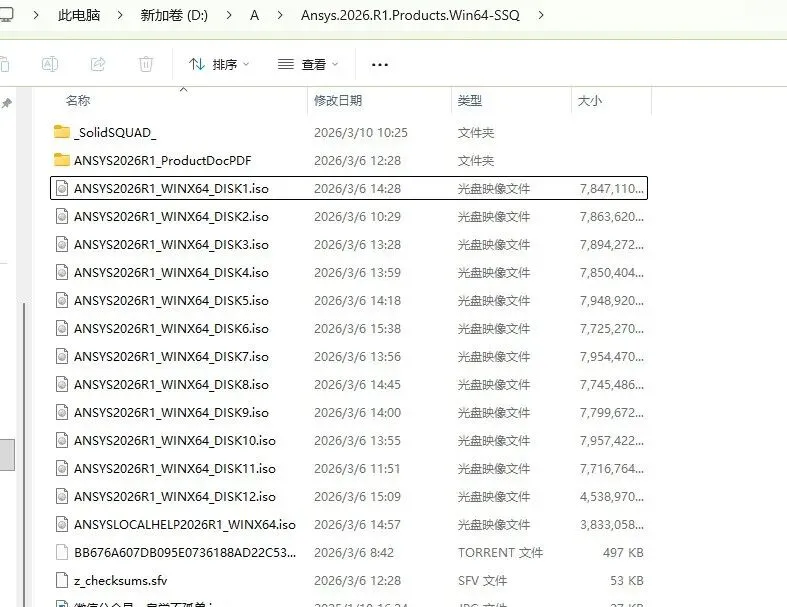This screenshot has height=607, width=787.
Task: Click file name z_checksums.sfv
Action: click(x=120, y=580)
